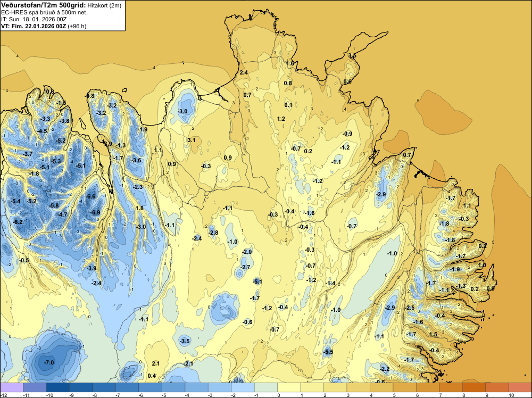Viewport: 532px width, 398px height.
Task: Click the 2.4 coastal temperature value
Action: point(244,72)
